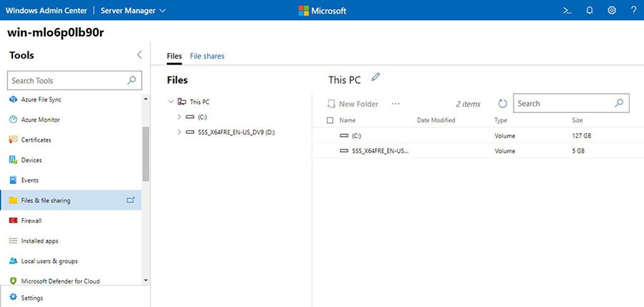Click the tools list scrollbar down arrow
The image size is (644, 307).
pos(145,281)
